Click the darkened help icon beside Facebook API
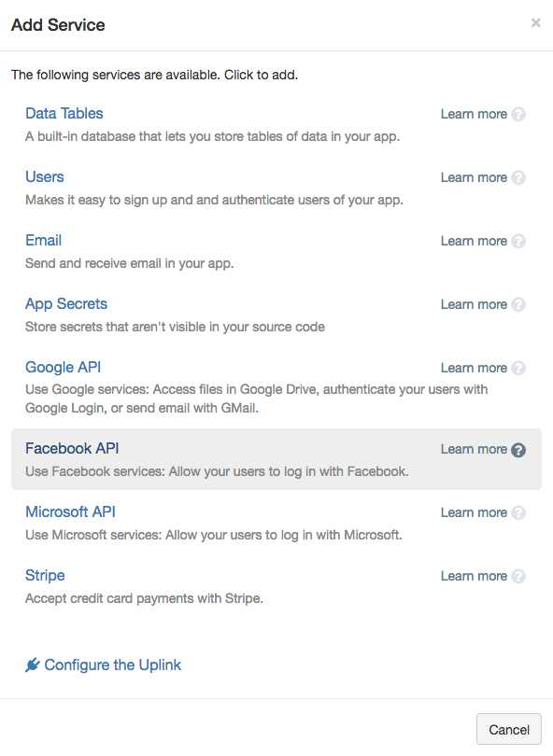553x756 pixels. [x=520, y=449]
